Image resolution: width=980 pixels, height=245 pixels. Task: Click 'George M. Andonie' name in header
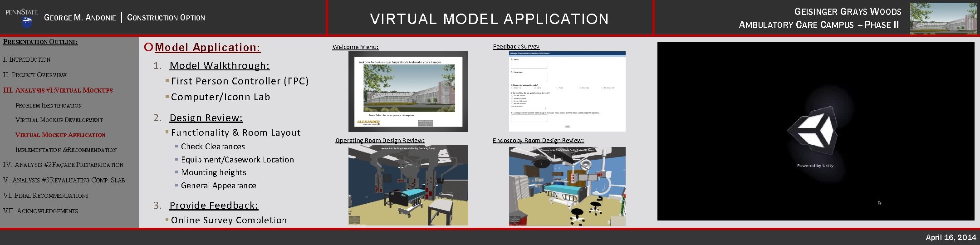click(80, 18)
